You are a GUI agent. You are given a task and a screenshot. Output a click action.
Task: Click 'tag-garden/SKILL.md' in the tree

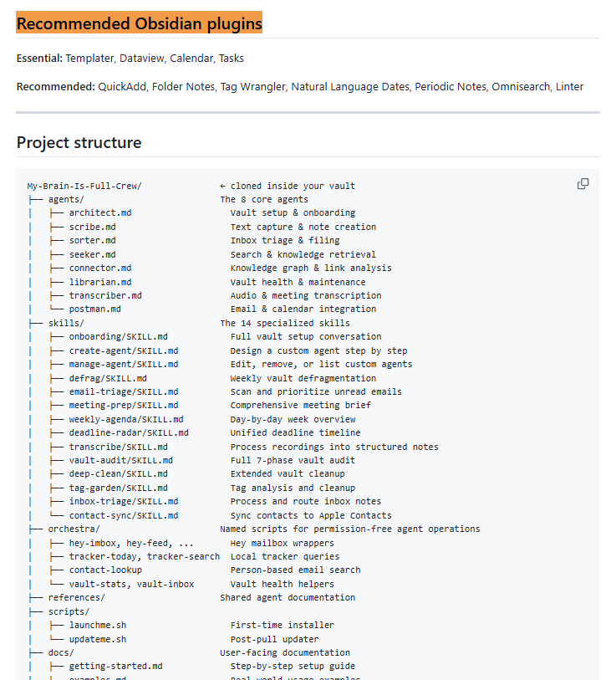119,488
